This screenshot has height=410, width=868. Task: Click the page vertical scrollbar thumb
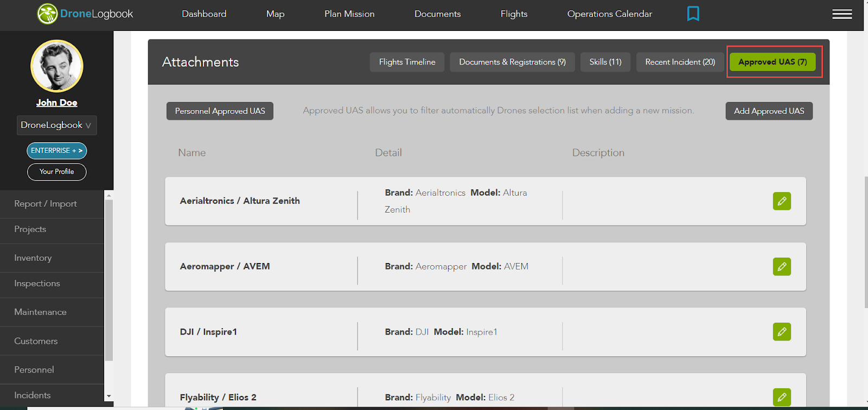pos(866,242)
